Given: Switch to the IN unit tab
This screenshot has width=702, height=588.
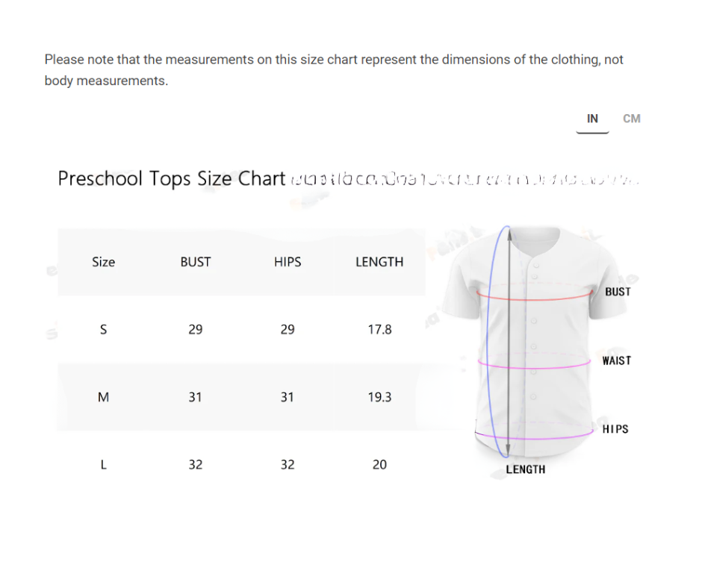Looking at the screenshot, I should coord(592,119).
